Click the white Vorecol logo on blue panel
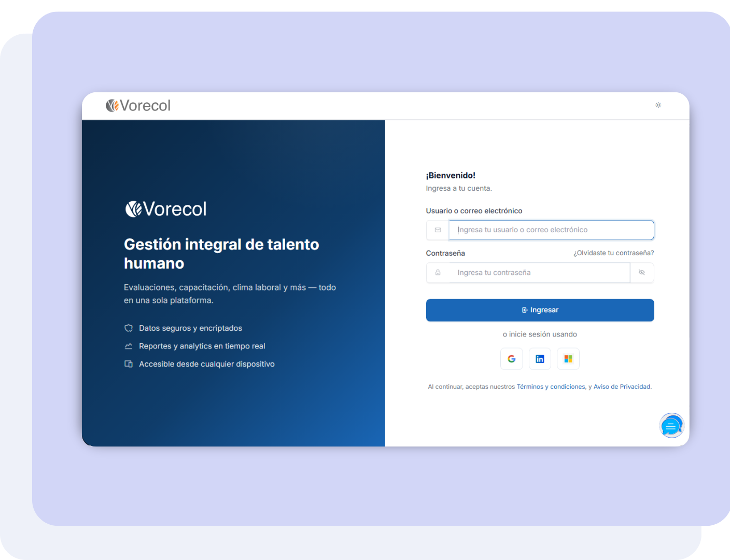This screenshot has width=730, height=560. 166,209
